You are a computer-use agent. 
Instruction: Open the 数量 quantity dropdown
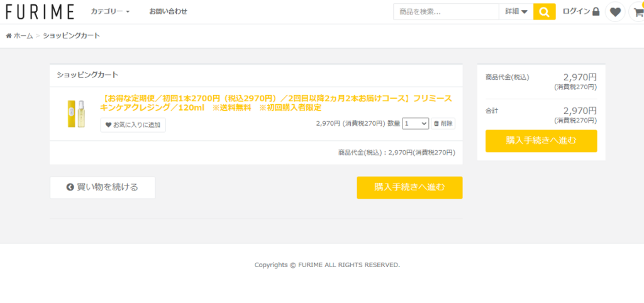coord(416,123)
